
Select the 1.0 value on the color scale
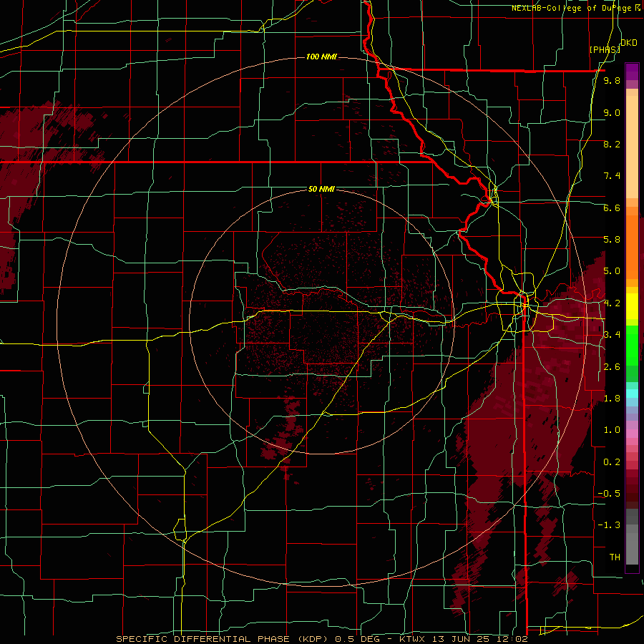coord(612,430)
